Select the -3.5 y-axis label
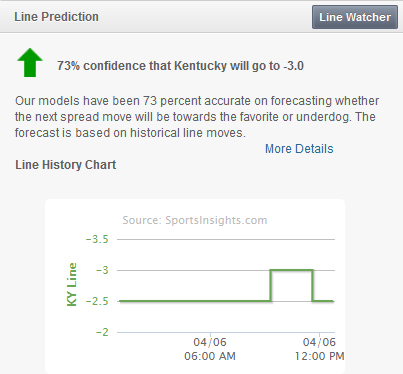 97,239
